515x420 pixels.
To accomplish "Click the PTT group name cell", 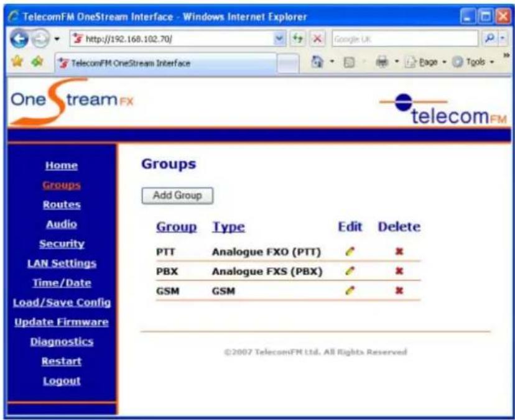I will 165,252.
